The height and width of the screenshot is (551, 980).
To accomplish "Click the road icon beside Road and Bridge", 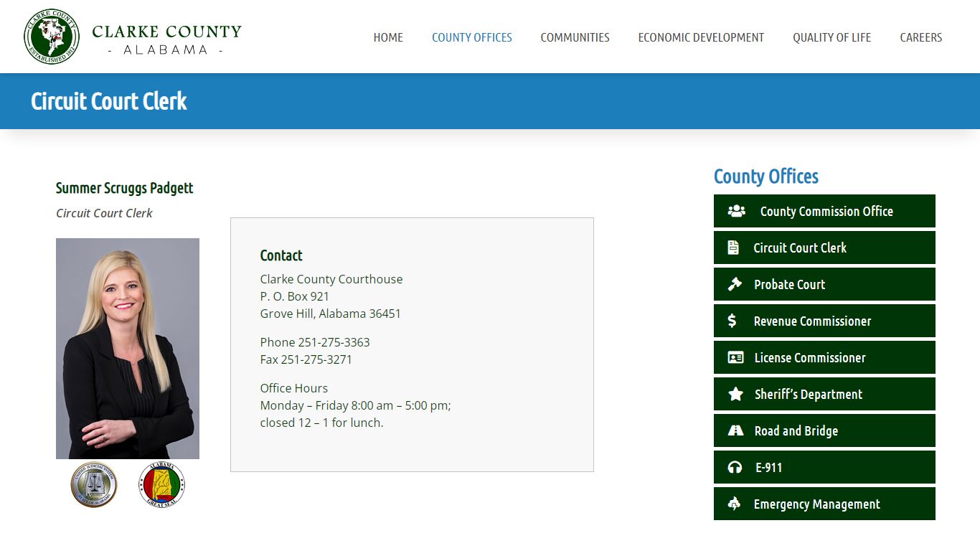I will [735, 430].
